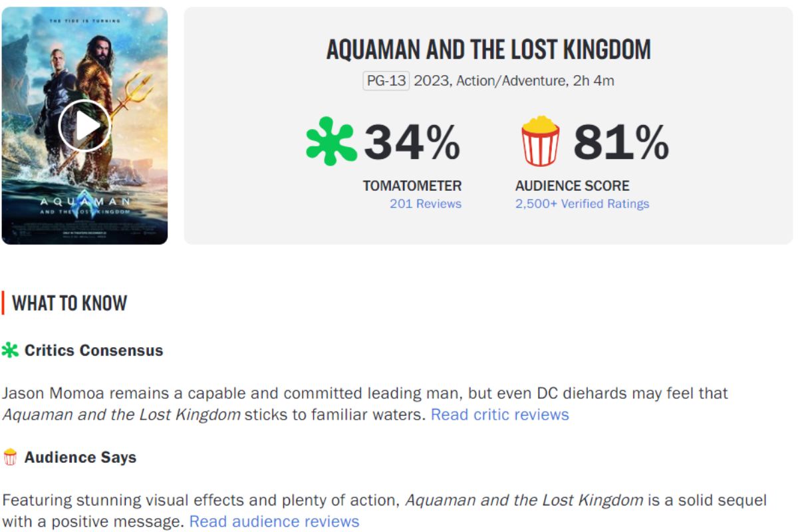The height and width of the screenshot is (532, 798).
Task: Click the orange bar beside What To Know
Action: pyautogui.click(x=3, y=303)
